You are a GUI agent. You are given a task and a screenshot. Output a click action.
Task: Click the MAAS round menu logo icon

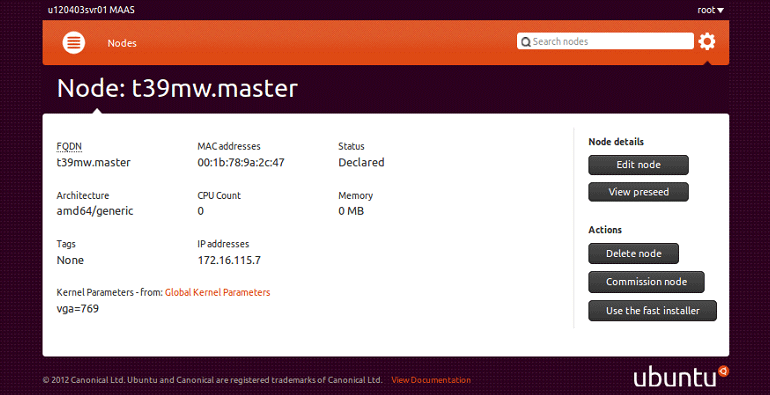pyautogui.click(x=74, y=43)
